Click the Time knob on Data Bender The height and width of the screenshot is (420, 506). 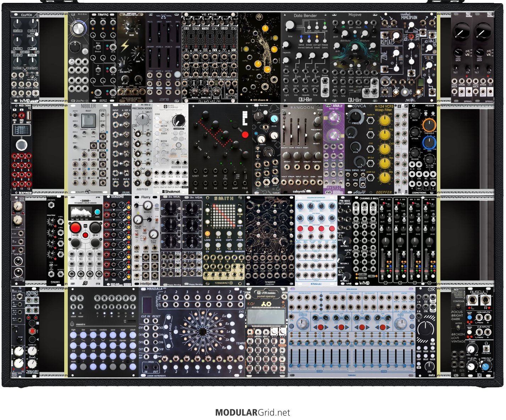coord(290,26)
